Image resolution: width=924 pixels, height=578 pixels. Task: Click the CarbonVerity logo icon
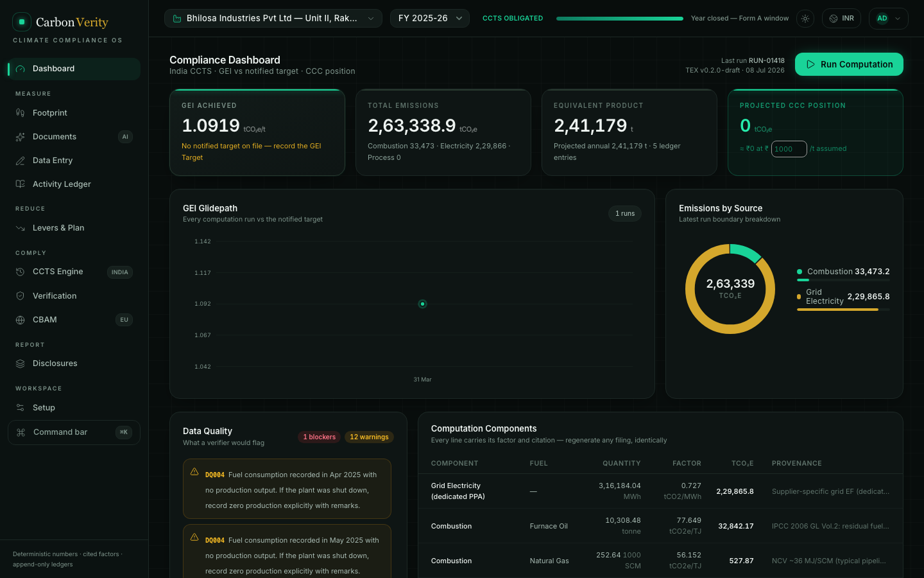point(22,22)
